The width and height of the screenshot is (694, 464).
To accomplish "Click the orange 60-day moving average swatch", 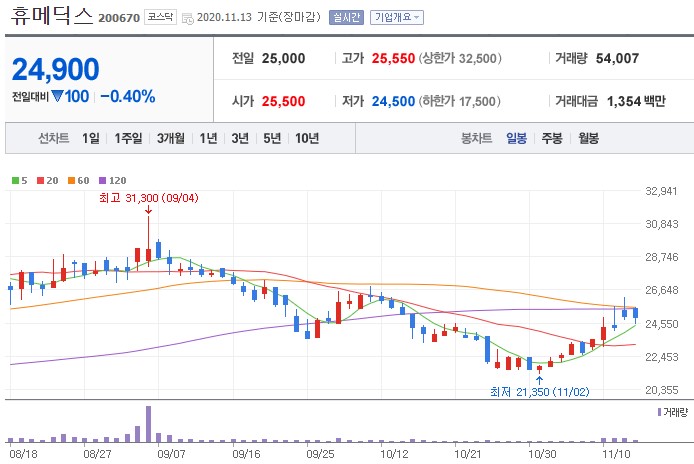I will pos(71,181).
